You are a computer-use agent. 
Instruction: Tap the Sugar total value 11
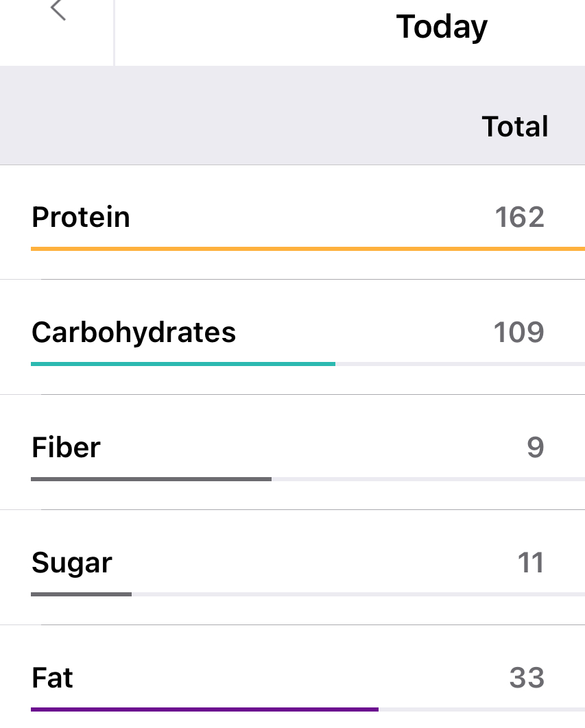[x=530, y=563]
